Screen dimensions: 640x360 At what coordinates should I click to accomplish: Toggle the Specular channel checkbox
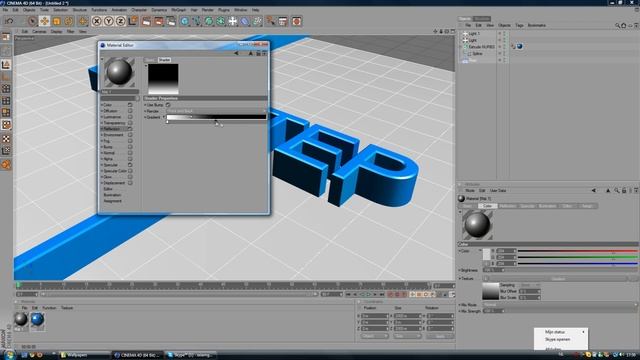130,165
